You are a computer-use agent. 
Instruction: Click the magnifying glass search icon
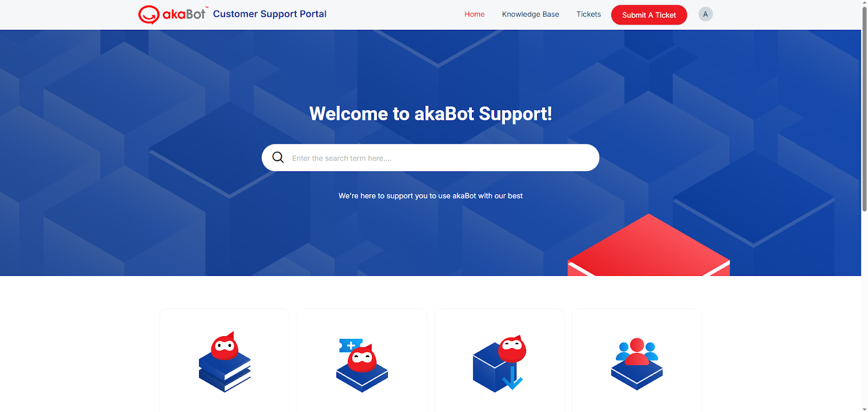(278, 157)
